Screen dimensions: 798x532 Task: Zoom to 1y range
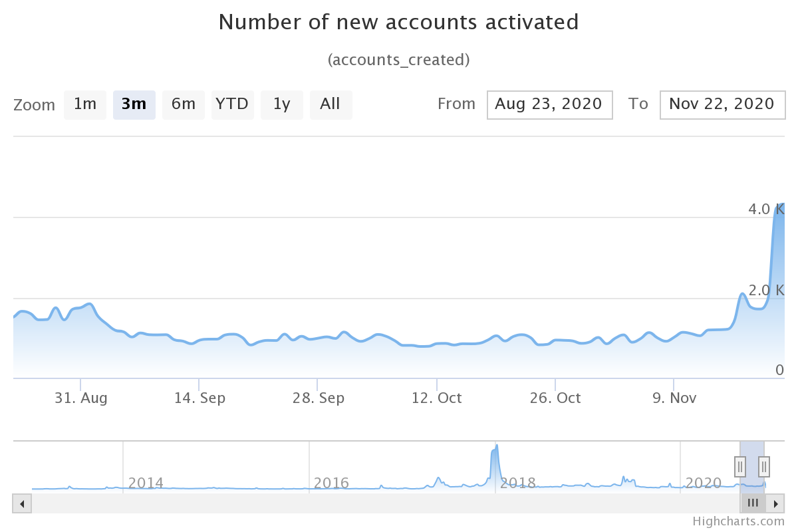coord(281,104)
